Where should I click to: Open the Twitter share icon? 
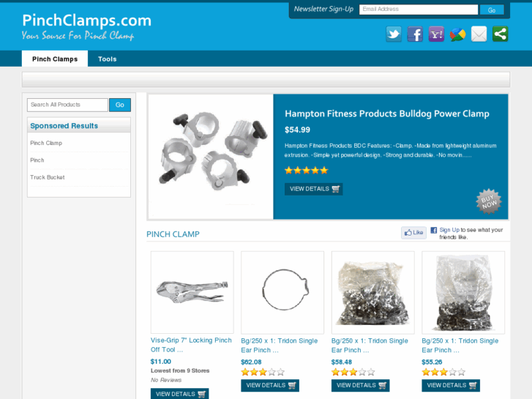394,34
